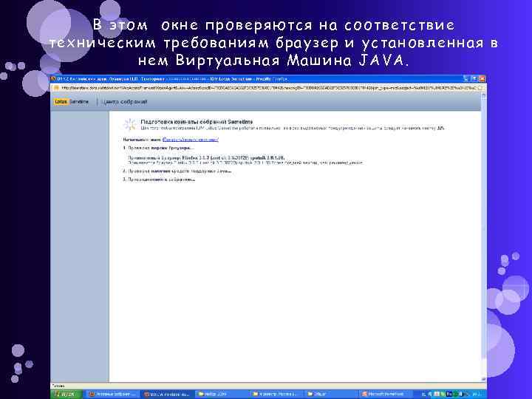Click the scrollbar down arrow

pyautogui.click(x=483, y=379)
